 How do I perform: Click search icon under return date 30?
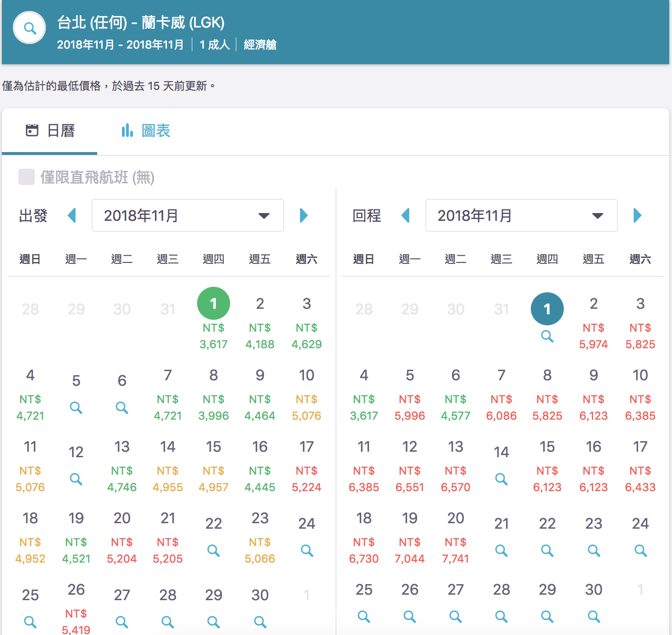click(x=594, y=616)
